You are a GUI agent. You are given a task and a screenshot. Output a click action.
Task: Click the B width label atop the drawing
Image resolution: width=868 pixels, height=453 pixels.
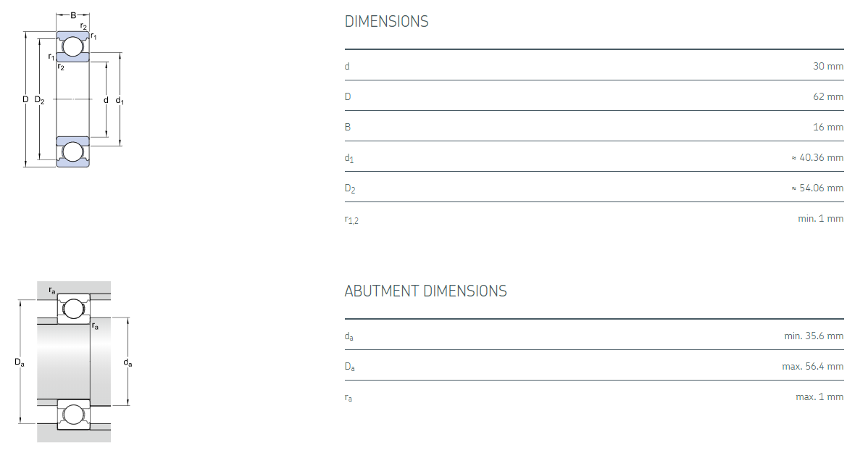coord(73,14)
